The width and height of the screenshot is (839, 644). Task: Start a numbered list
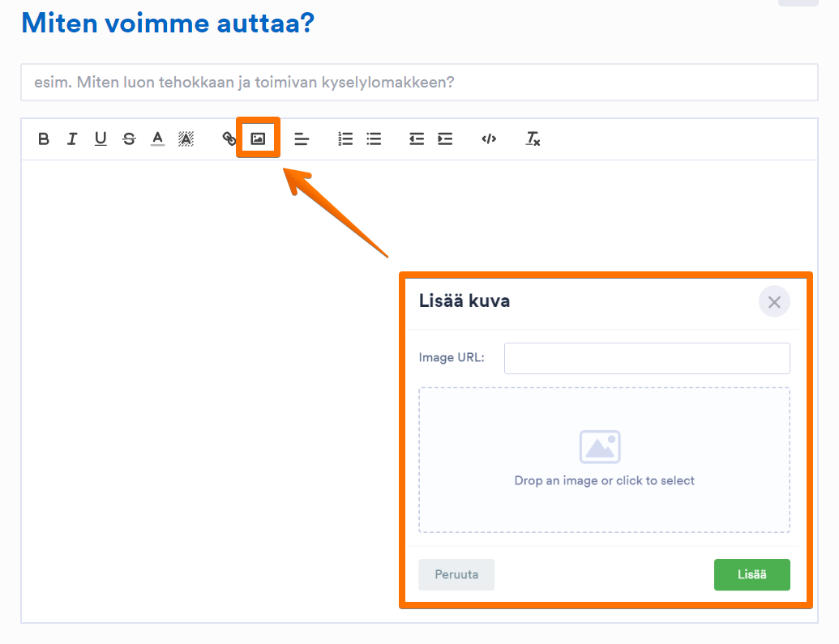pyautogui.click(x=345, y=139)
